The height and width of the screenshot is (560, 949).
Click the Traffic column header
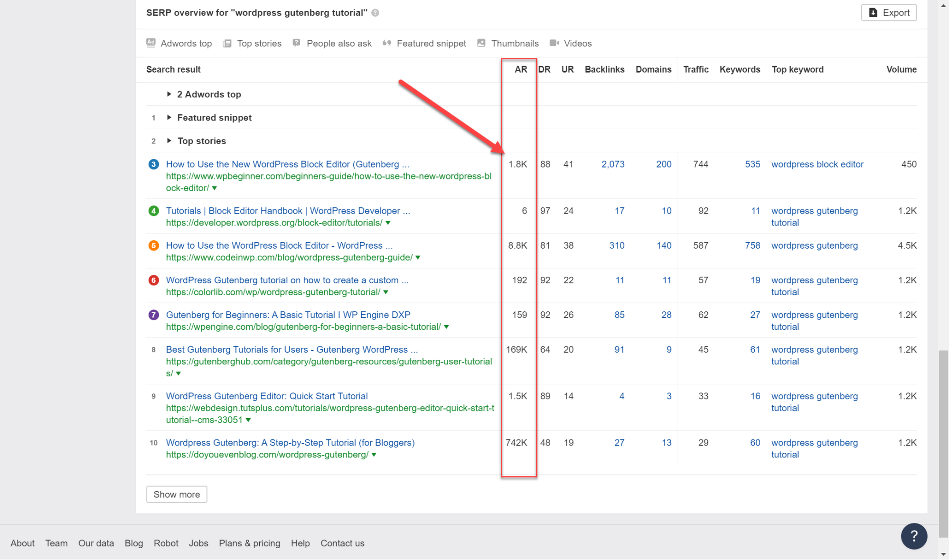[696, 69]
